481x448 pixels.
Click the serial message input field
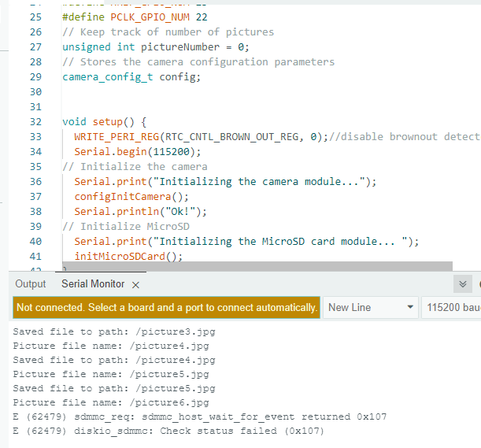tap(166, 307)
